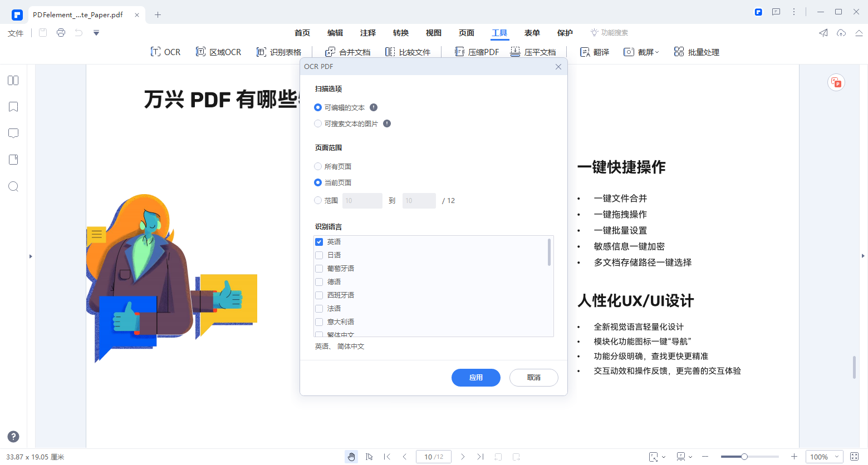
Task: Choose 所有页面 for the page range
Action: pos(318,166)
